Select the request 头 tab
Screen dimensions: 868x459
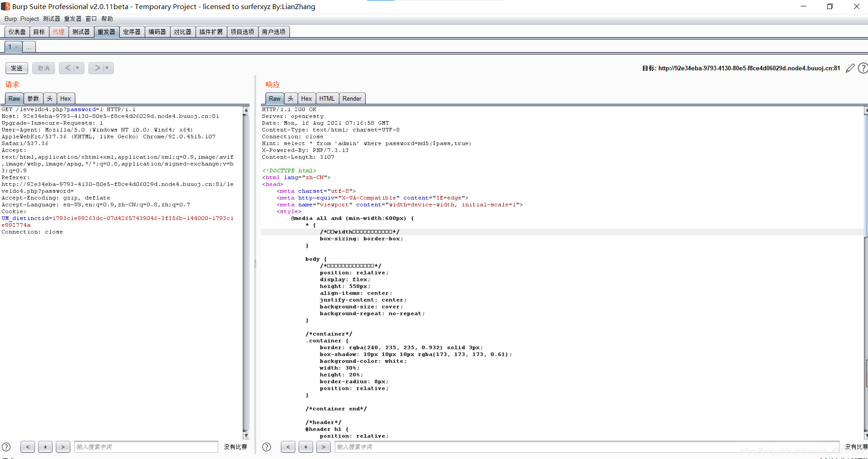50,98
